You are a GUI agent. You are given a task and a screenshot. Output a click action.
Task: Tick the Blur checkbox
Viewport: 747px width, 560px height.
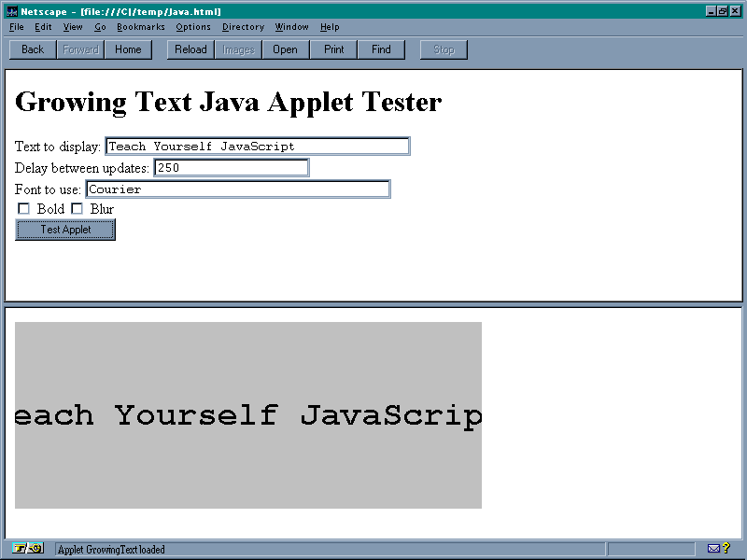click(x=78, y=209)
